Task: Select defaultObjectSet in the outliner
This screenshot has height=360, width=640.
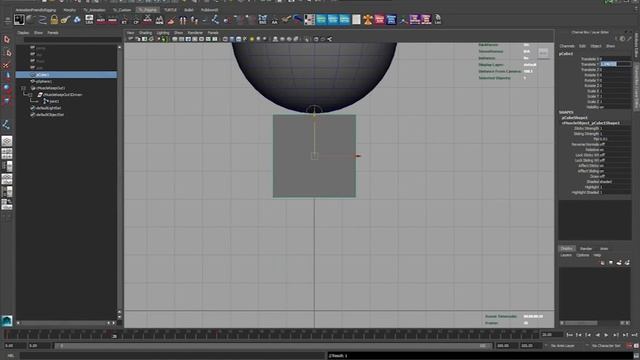Action: [50, 115]
